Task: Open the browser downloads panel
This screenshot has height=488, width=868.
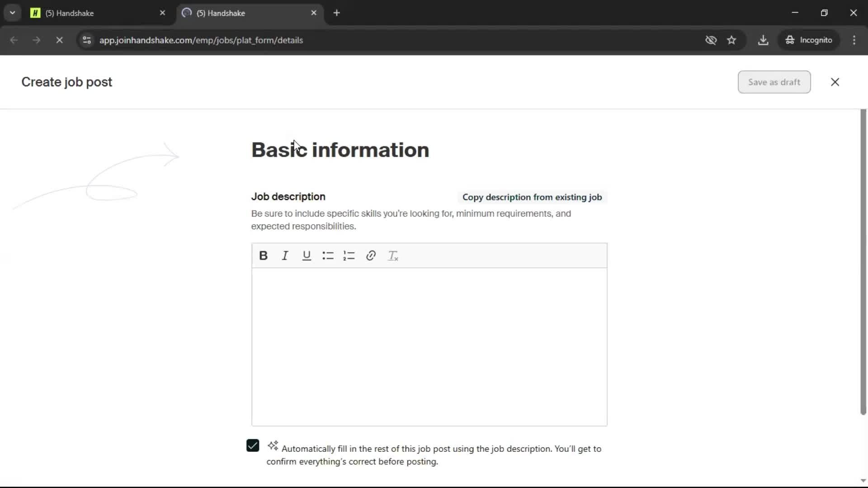Action: click(763, 40)
